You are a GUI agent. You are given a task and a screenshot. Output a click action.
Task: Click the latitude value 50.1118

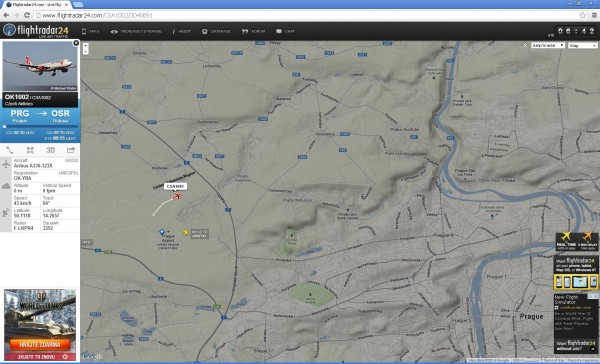coord(22,215)
